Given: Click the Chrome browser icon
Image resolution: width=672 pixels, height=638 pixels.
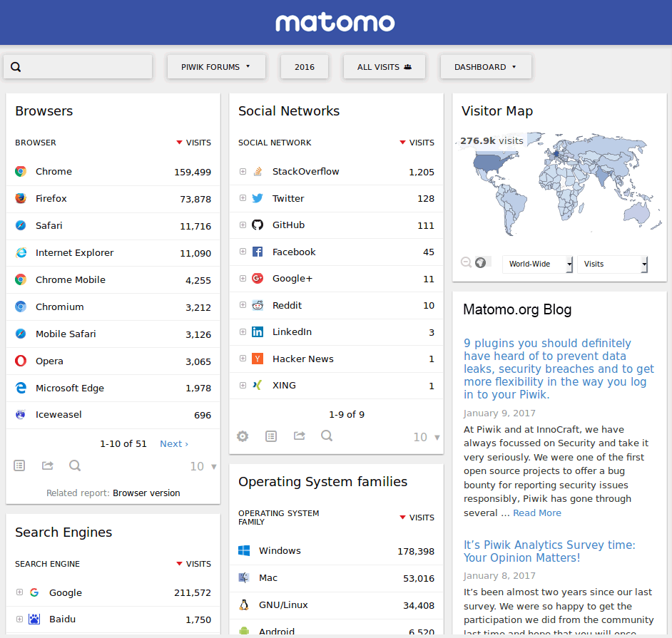Looking at the screenshot, I should [20, 171].
